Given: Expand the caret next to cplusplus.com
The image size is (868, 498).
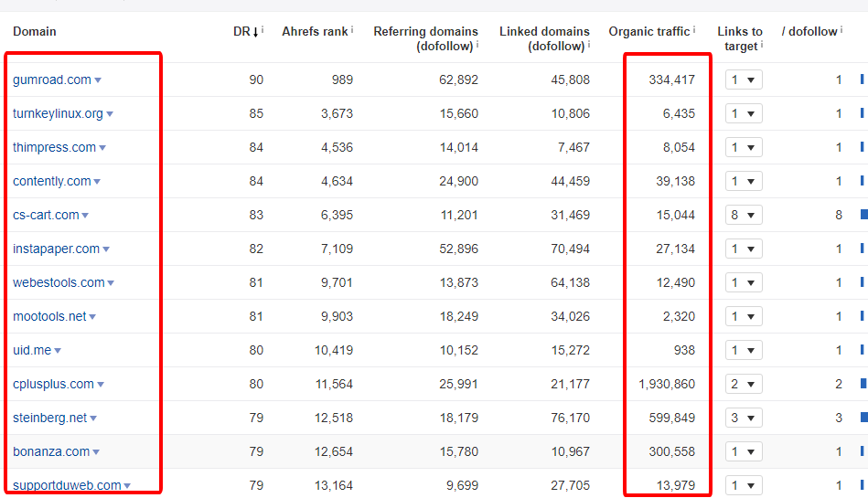Looking at the screenshot, I should pyautogui.click(x=101, y=385).
